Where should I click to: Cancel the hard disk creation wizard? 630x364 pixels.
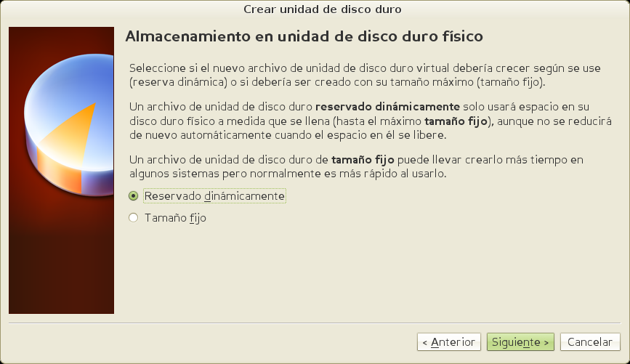[x=590, y=342]
